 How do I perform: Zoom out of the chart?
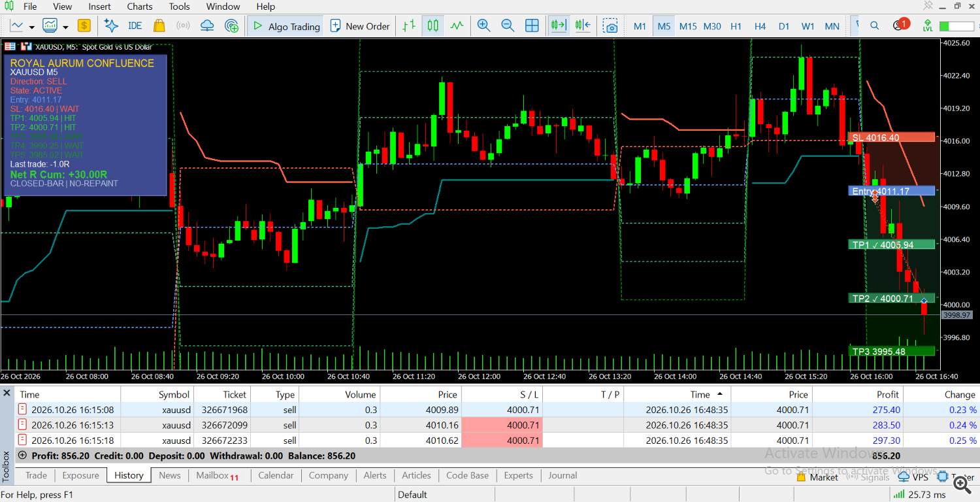(508, 26)
